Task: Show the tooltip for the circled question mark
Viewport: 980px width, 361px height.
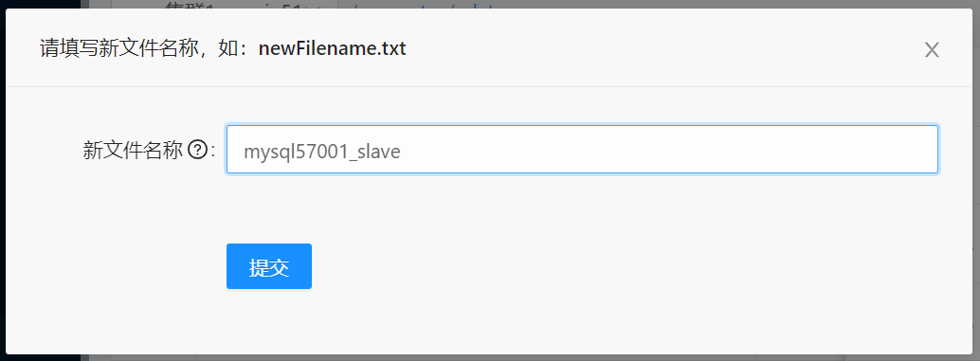Action: pos(197,150)
